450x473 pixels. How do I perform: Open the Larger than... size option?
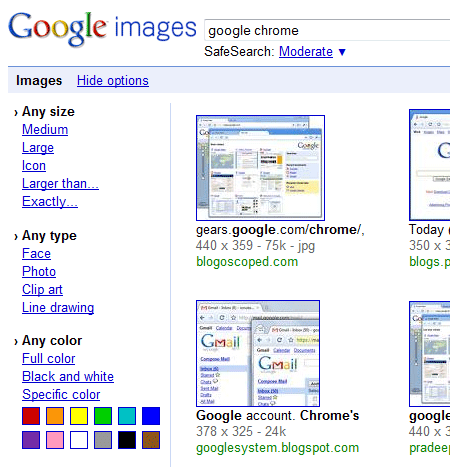pyautogui.click(x=60, y=183)
